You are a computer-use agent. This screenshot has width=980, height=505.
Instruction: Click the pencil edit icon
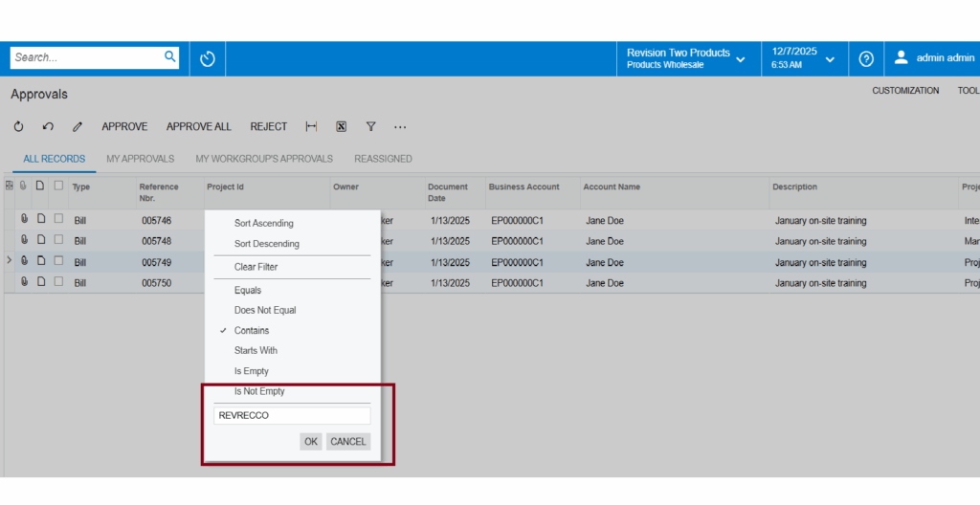[x=78, y=126]
